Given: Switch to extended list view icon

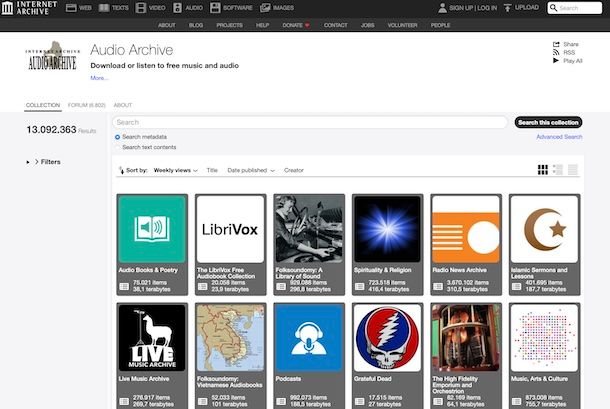Looking at the screenshot, I should [x=558, y=170].
